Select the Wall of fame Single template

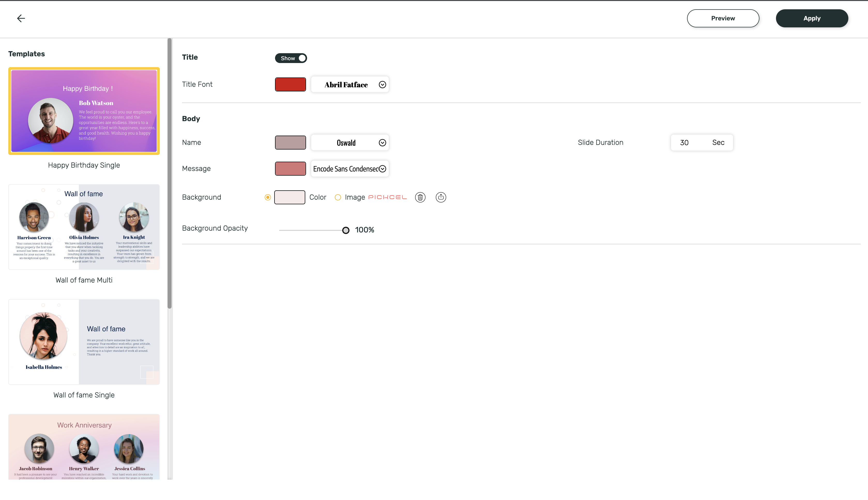[83, 342]
